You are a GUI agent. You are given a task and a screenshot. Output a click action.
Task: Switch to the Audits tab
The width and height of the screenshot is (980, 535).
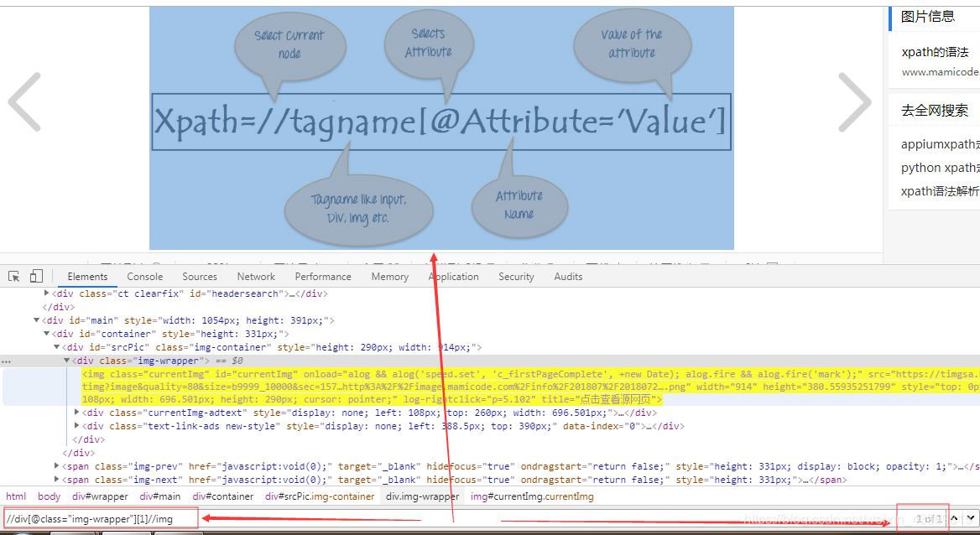[568, 276]
